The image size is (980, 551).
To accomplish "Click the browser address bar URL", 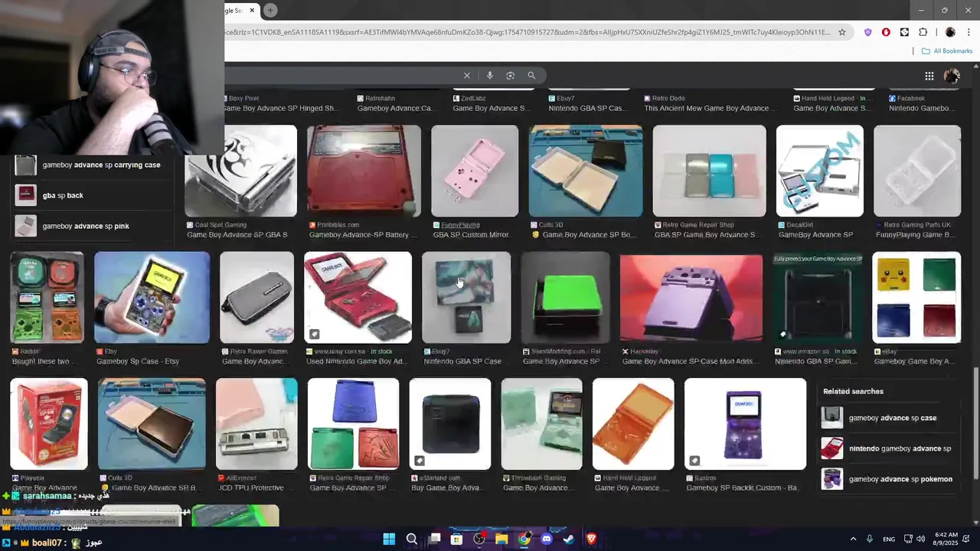I will point(527,32).
